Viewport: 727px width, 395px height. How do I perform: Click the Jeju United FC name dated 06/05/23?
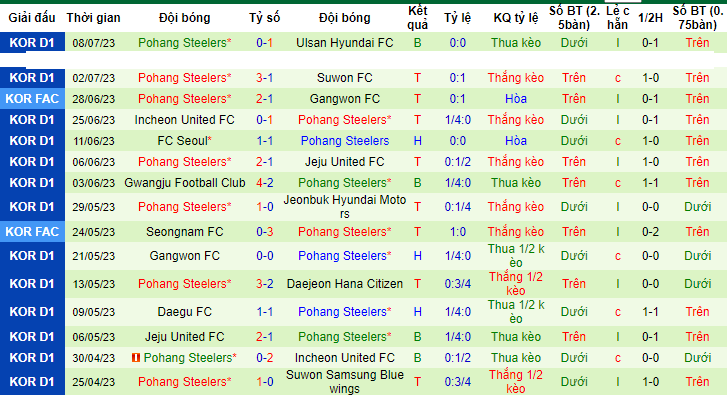click(x=185, y=337)
